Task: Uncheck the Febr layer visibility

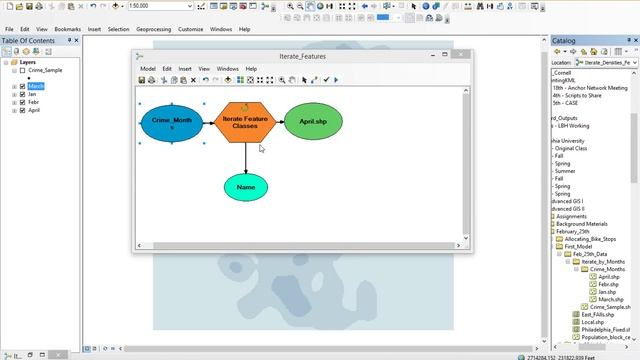Action: pyautogui.click(x=22, y=102)
